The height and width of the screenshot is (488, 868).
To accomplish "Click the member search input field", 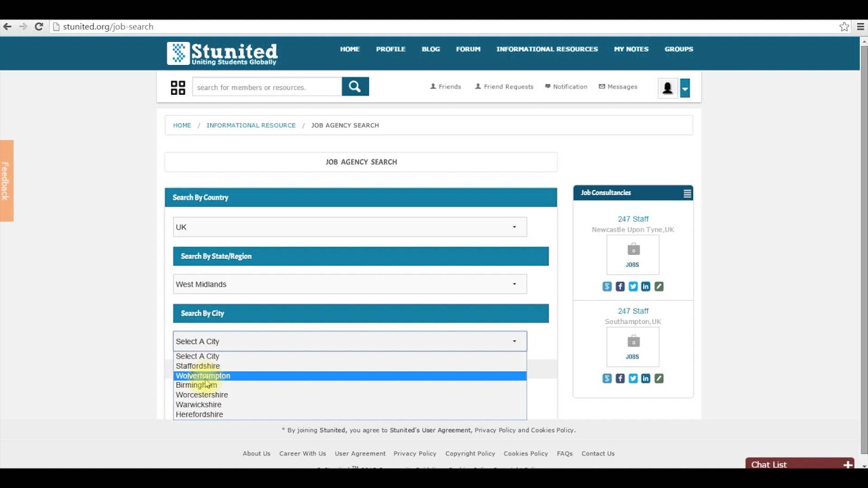I will pos(267,87).
